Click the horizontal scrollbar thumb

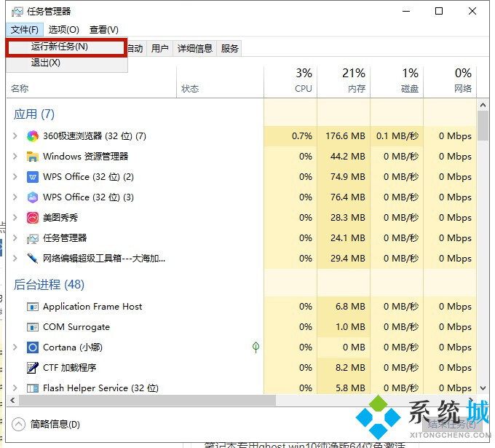tap(147, 401)
